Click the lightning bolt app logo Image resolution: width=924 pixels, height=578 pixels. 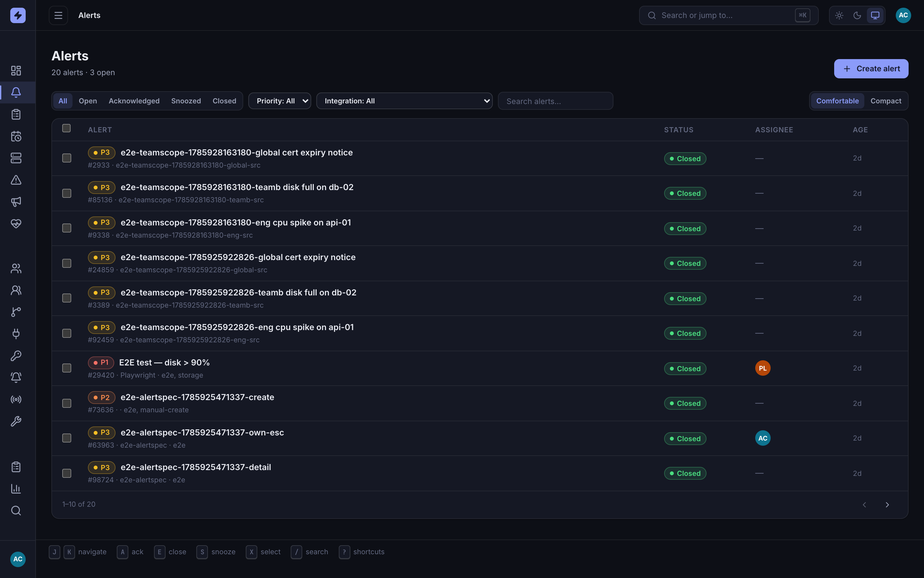[x=18, y=15]
